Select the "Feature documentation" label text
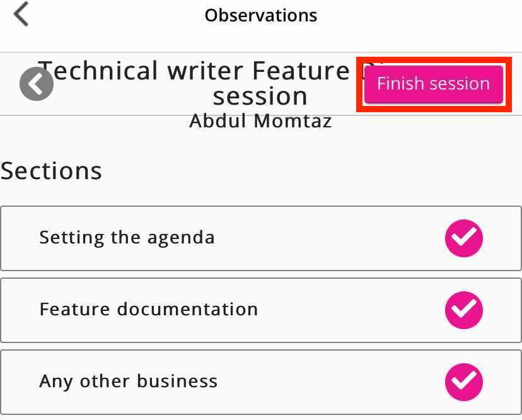The image size is (522, 420). pos(149,310)
